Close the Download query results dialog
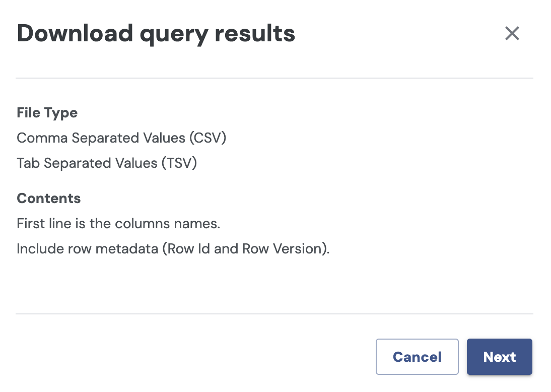 [x=512, y=34]
